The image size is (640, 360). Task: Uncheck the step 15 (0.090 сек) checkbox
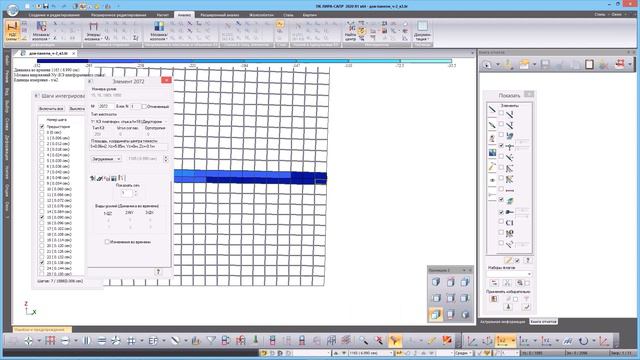click(42, 217)
